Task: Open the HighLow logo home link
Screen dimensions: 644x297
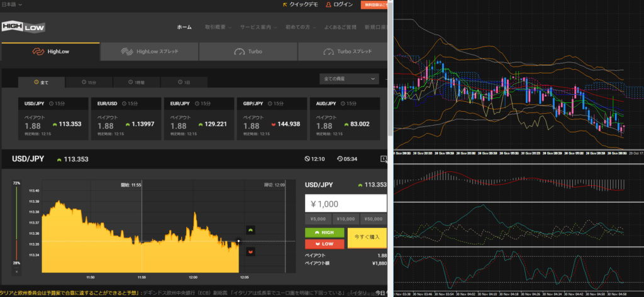Action: pos(23,27)
